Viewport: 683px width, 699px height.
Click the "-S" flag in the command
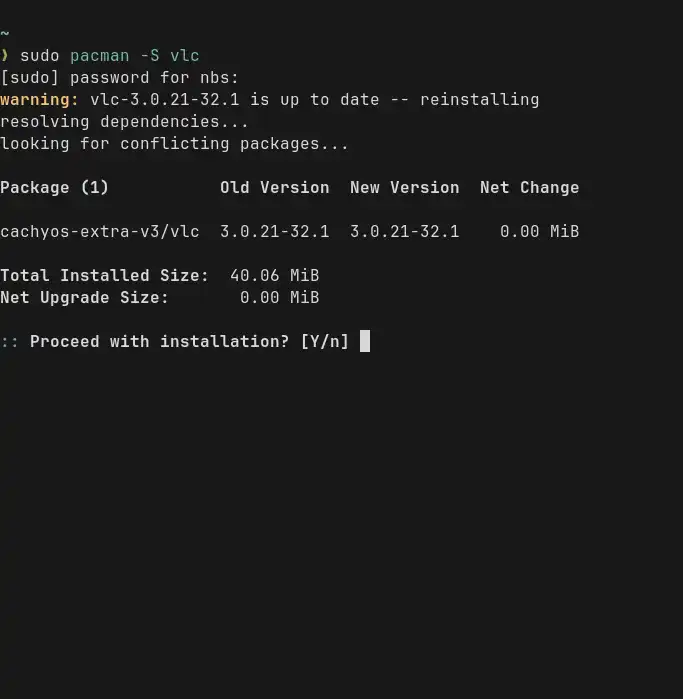149,56
